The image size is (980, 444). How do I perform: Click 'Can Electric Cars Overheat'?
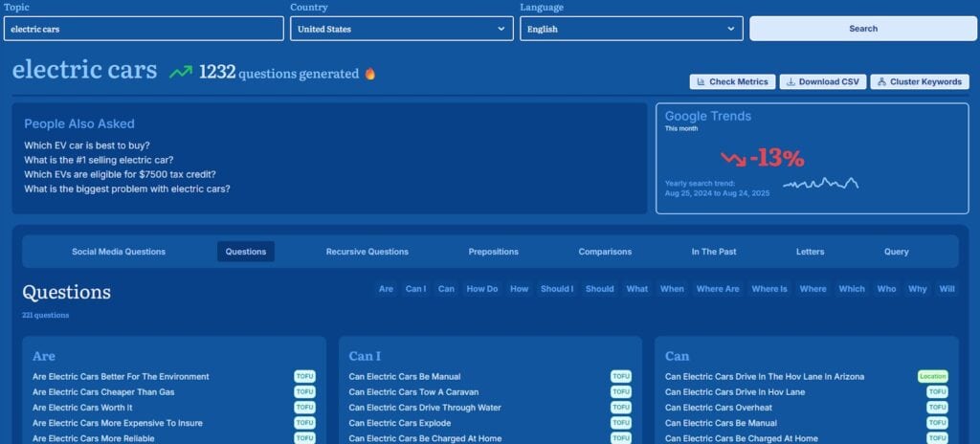pyautogui.click(x=718, y=407)
